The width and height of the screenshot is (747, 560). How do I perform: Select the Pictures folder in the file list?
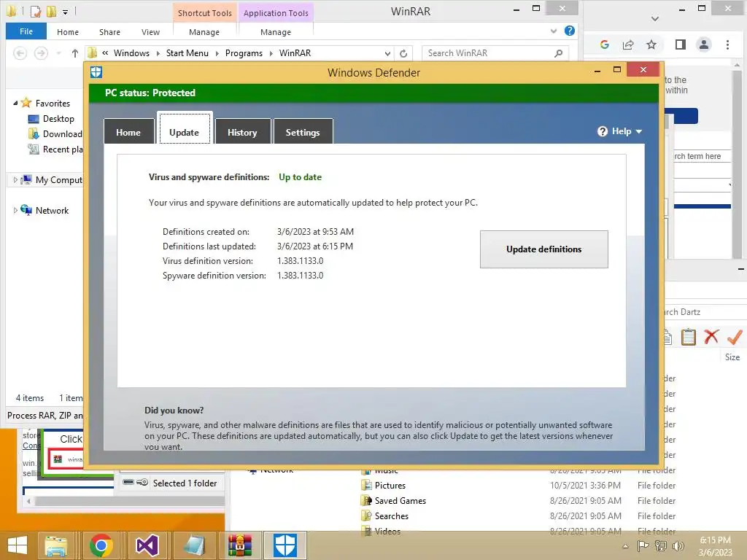390,485
